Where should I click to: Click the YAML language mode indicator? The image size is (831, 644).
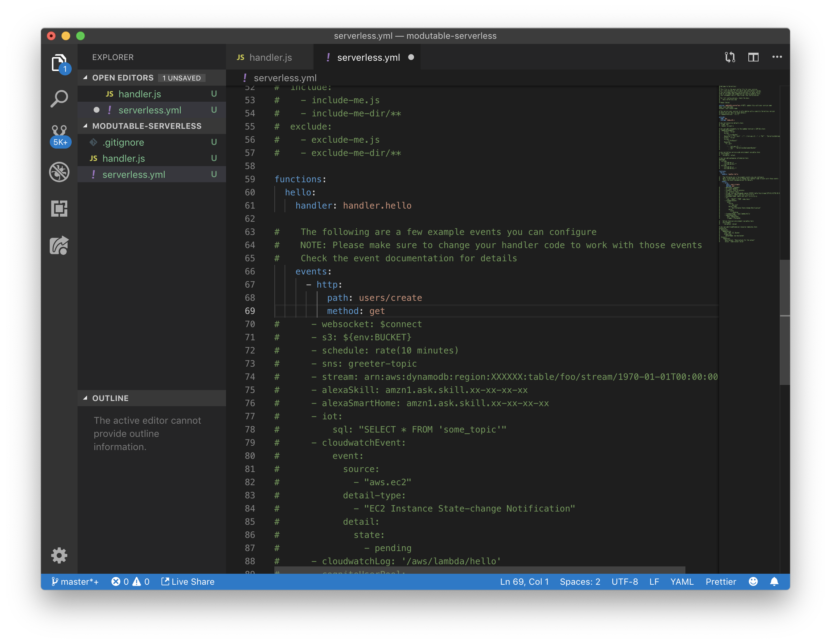click(682, 581)
